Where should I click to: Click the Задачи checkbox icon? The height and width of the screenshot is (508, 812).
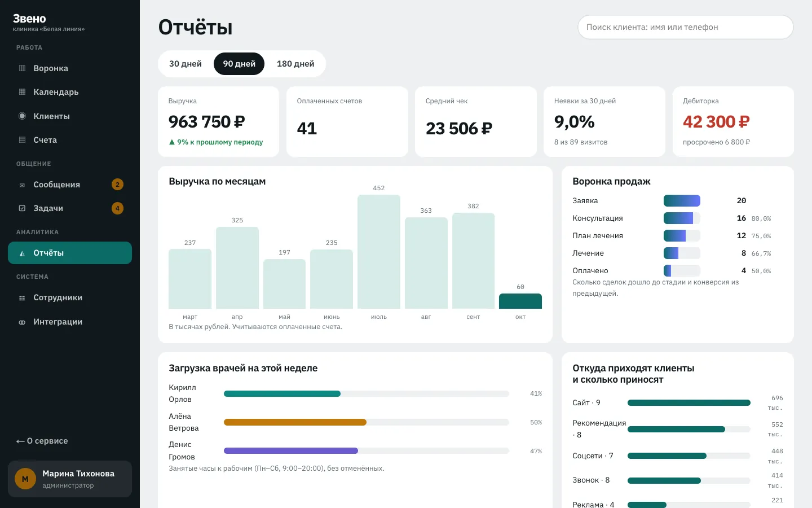(23, 208)
